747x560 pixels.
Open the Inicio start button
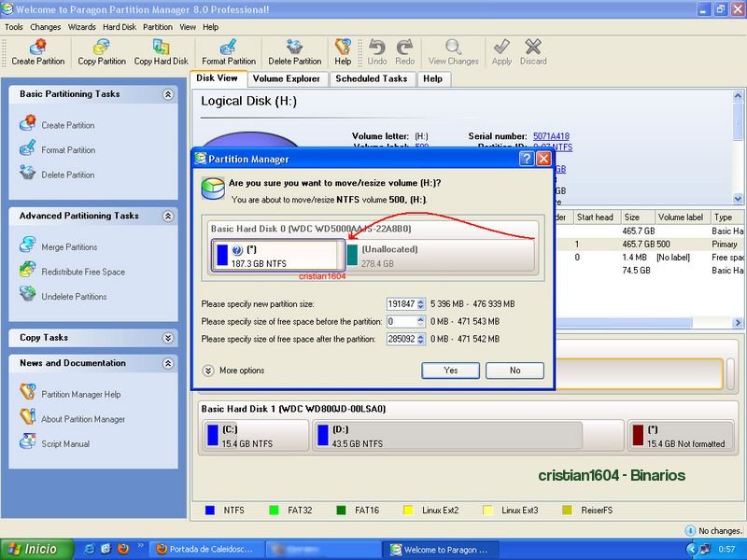[34, 549]
